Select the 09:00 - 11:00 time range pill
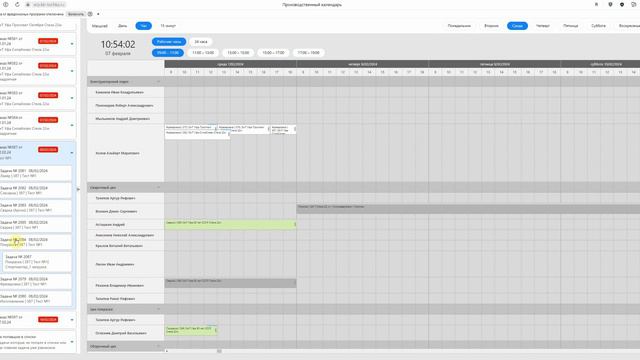 pyautogui.click(x=168, y=53)
